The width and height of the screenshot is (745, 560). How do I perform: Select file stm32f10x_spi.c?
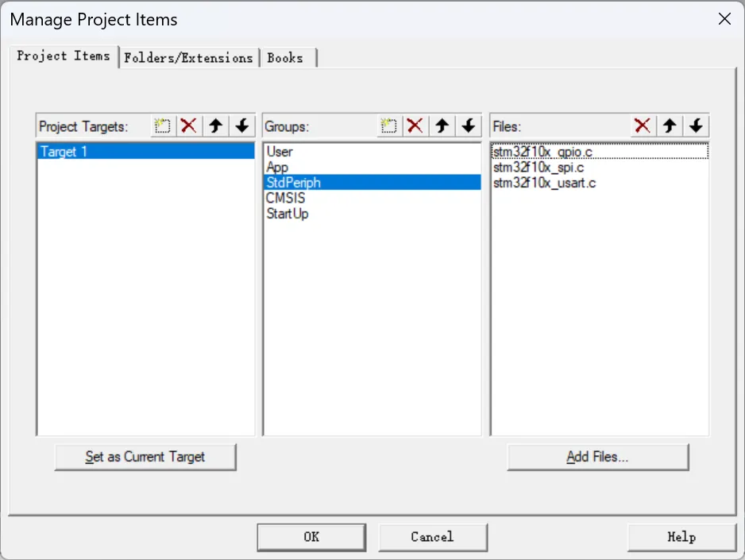click(600, 167)
